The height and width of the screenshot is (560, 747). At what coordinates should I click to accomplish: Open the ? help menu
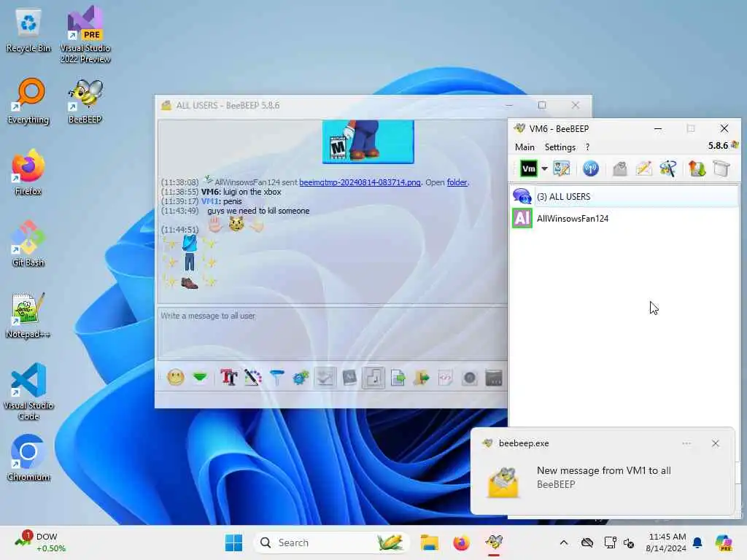point(587,147)
